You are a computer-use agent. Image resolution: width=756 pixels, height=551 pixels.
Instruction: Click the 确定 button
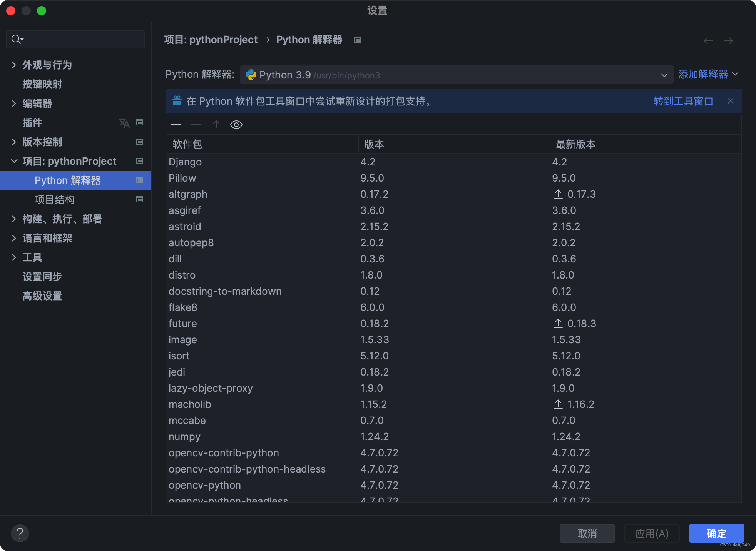[716, 533]
